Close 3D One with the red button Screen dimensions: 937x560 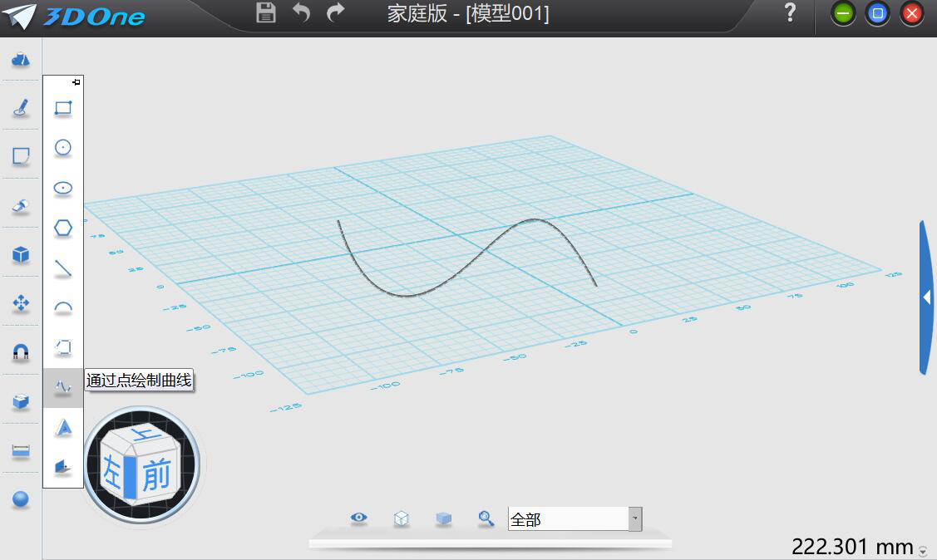912,13
